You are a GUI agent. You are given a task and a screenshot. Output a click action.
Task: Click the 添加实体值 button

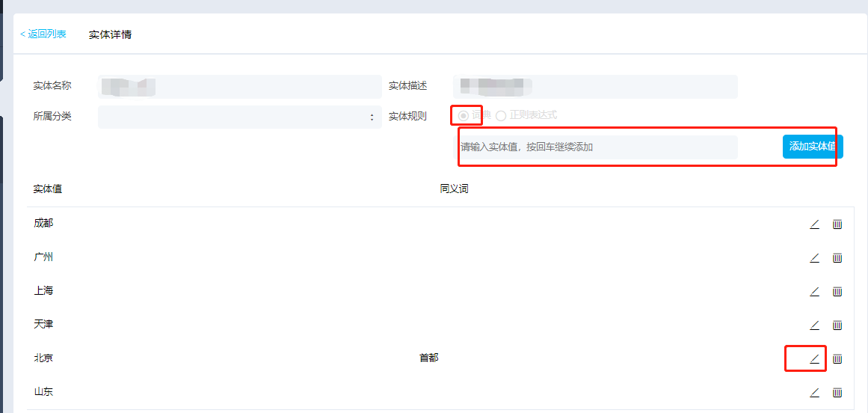point(812,147)
